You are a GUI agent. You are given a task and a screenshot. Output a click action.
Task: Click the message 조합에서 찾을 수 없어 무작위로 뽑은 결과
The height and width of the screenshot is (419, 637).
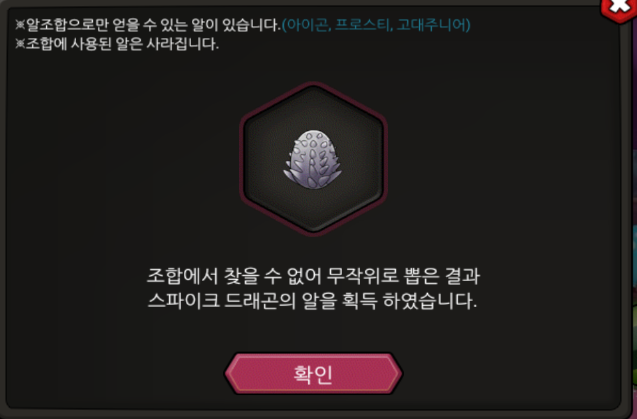point(313,276)
